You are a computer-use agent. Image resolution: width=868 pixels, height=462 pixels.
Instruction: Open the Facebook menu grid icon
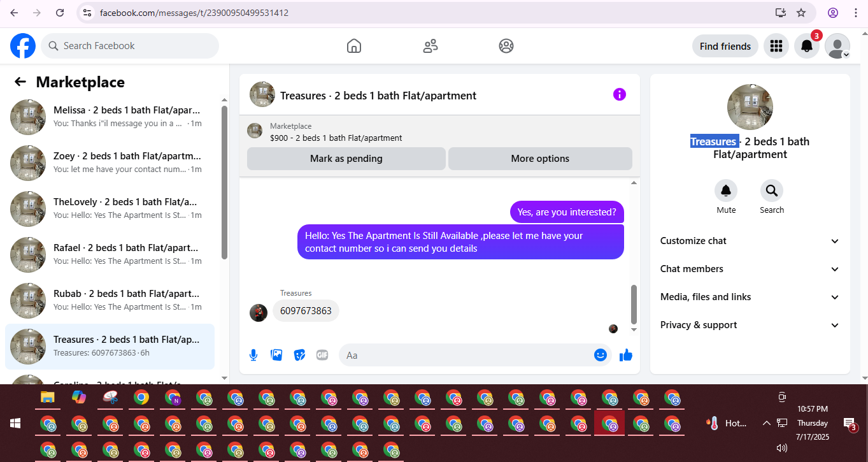click(x=776, y=46)
